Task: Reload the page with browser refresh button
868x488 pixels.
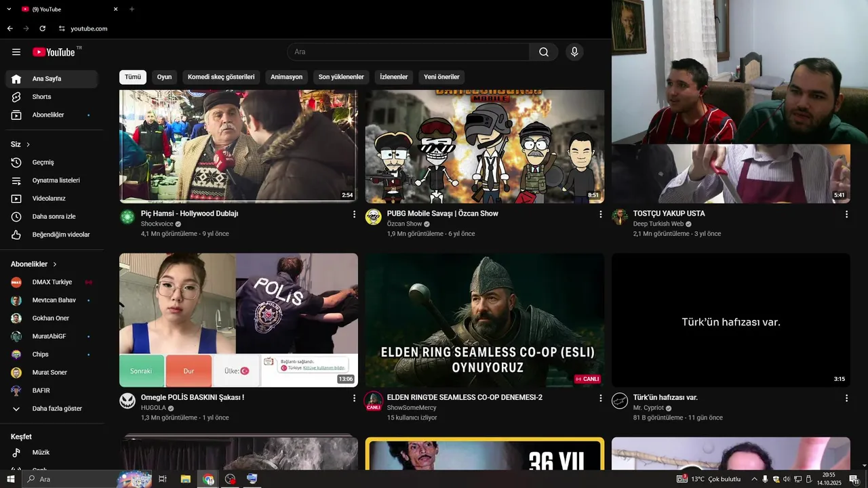Action: click(43, 28)
